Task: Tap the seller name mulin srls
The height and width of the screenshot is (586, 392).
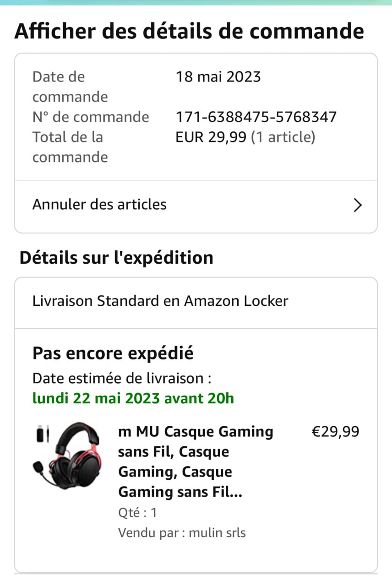Action: coord(217,533)
